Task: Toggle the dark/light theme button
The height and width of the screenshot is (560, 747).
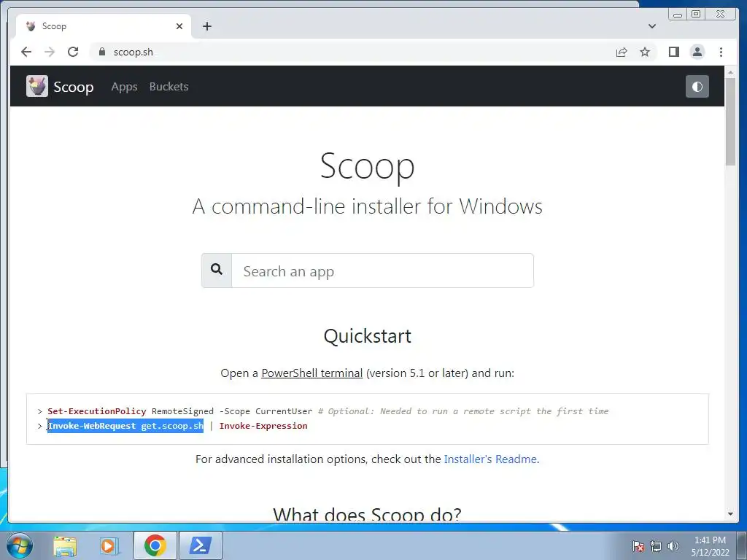Action: point(697,87)
